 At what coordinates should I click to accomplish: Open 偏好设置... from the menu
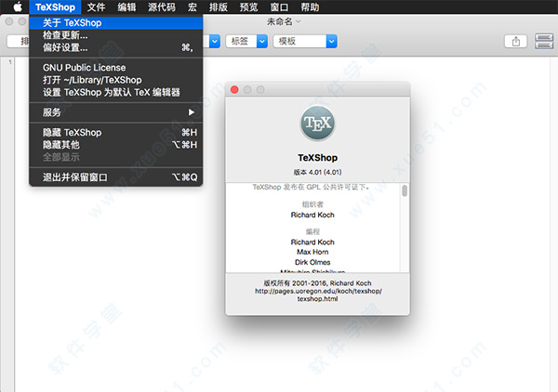point(116,47)
